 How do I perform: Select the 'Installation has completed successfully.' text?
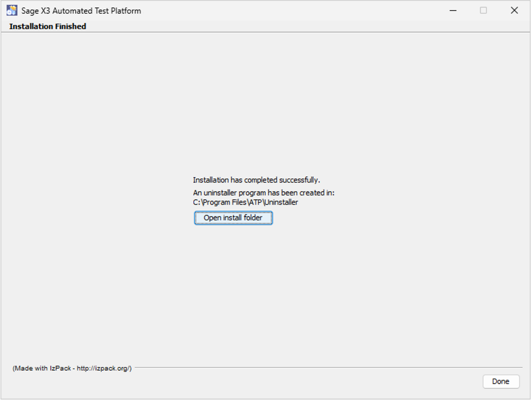[x=257, y=180]
